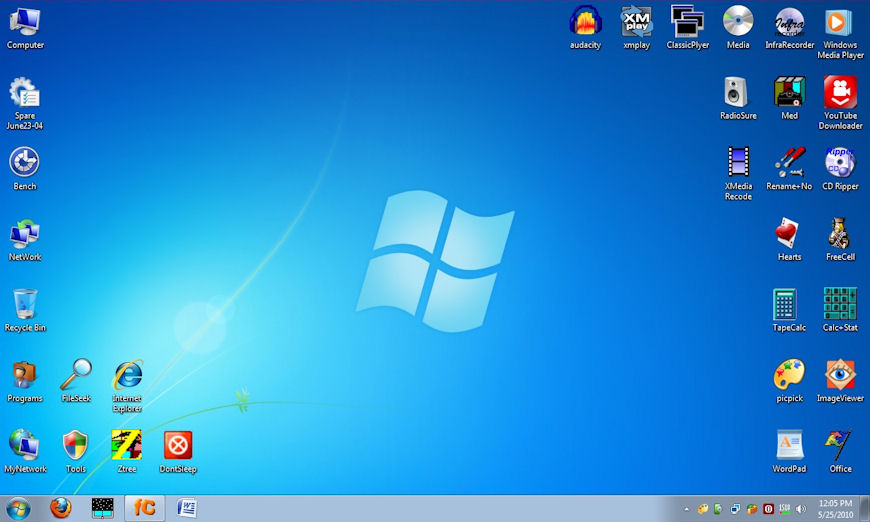Screen dimensions: 870x522
Task: Click the red square tray icon
Action: point(768,509)
